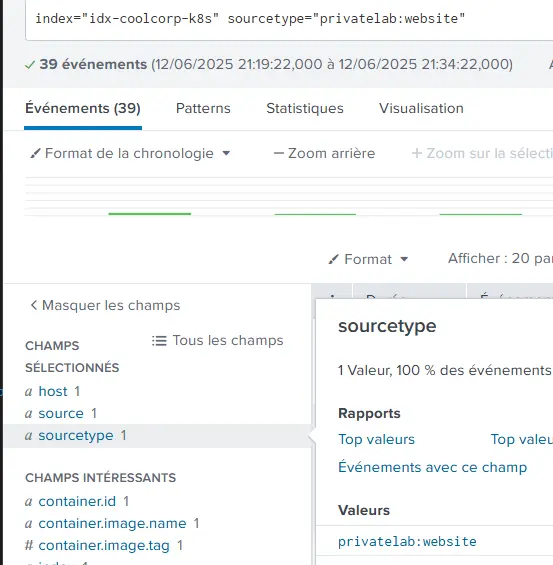Click the search query input field
The width and height of the screenshot is (553, 565).
[289, 20]
